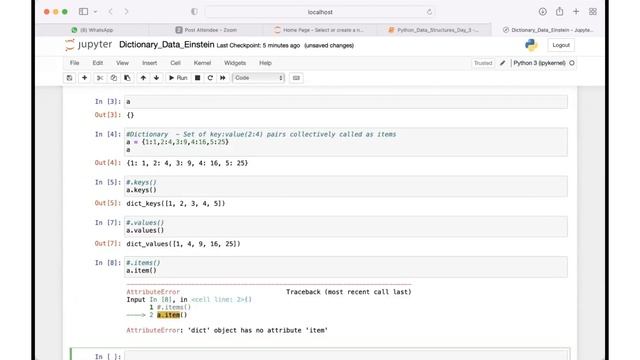The height and width of the screenshot is (360, 640).
Task: Switch to the Home Page Jupyter tab
Action: point(319,30)
